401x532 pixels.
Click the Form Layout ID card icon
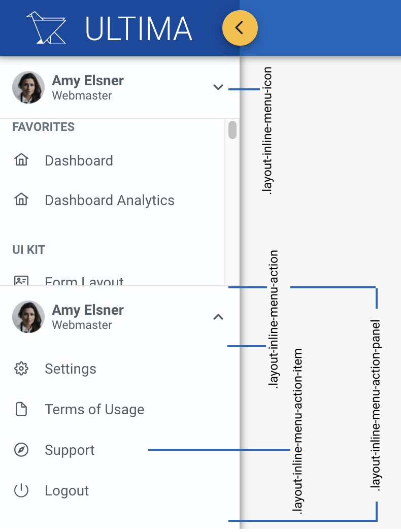click(x=21, y=280)
